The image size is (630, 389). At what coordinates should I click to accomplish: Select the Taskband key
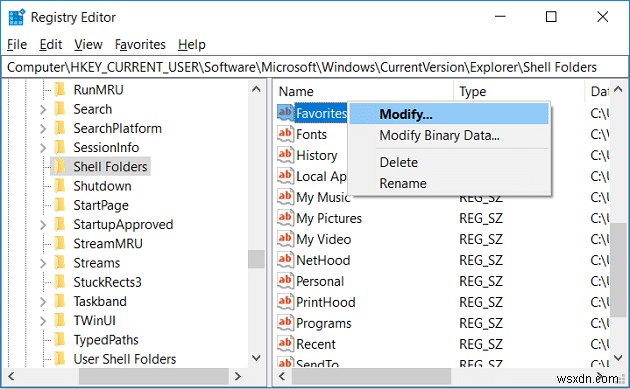click(x=100, y=301)
